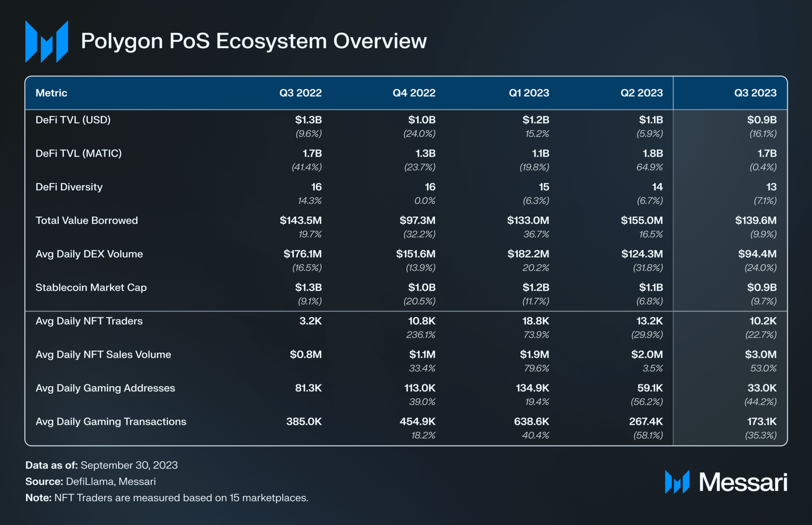Image resolution: width=812 pixels, height=525 pixels.
Task: Select the (58.1%) gaming transactions change
Action: (x=648, y=435)
